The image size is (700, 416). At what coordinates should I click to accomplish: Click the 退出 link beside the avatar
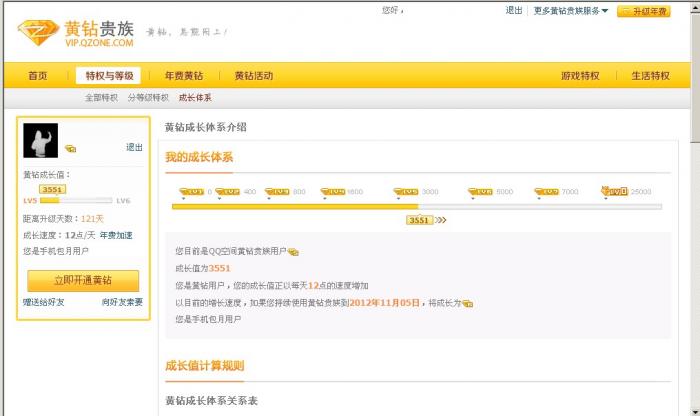click(x=134, y=147)
